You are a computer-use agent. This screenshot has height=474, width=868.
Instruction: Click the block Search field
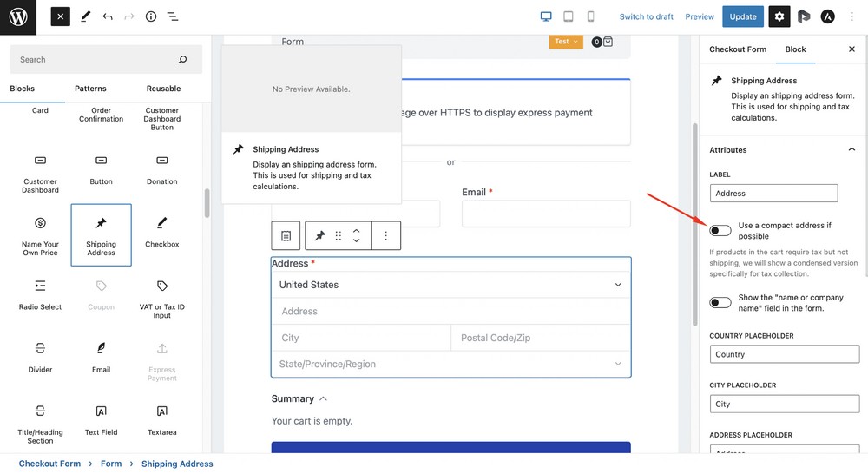(95, 60)
